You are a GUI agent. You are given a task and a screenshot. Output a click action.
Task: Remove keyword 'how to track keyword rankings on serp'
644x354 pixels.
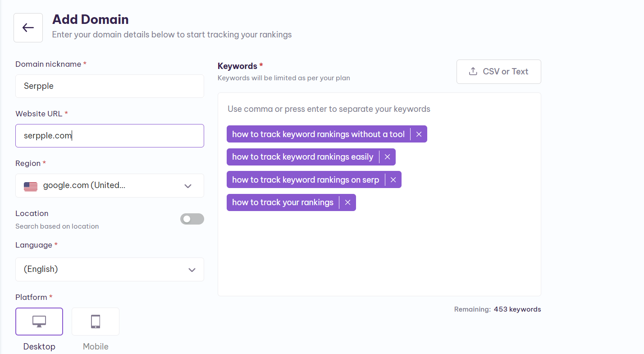tap(393, 179)
